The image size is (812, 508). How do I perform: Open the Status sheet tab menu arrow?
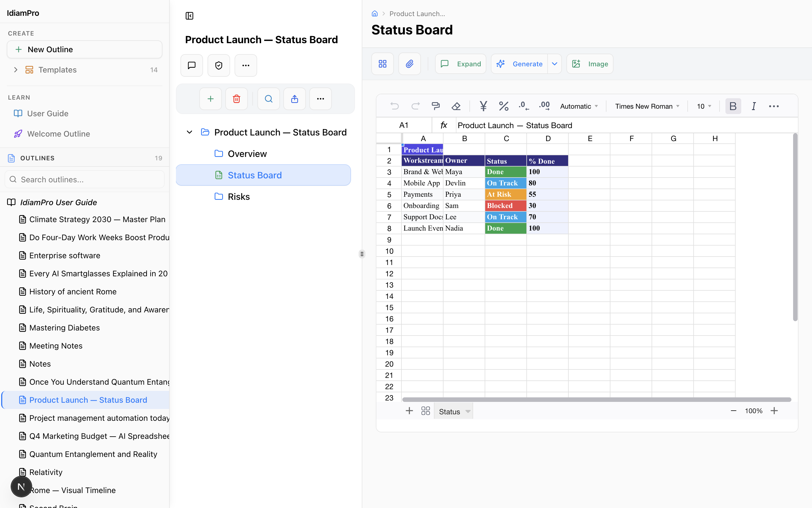468,411
